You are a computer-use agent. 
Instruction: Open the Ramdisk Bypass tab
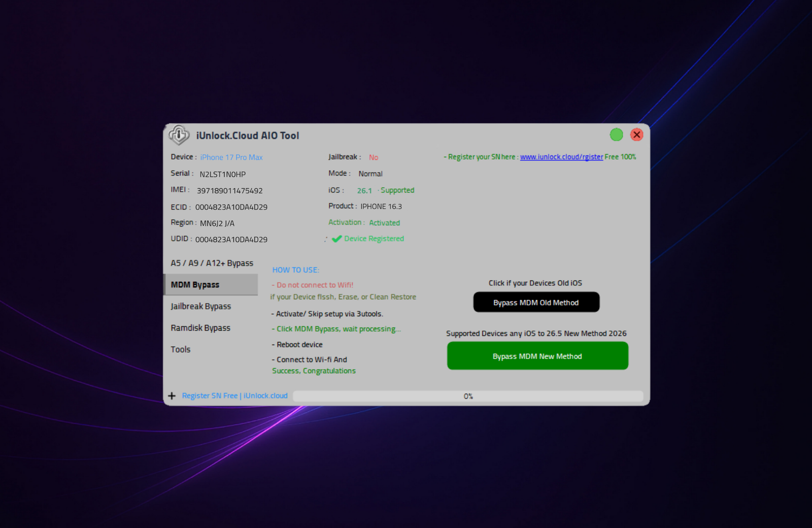(200, 328)
